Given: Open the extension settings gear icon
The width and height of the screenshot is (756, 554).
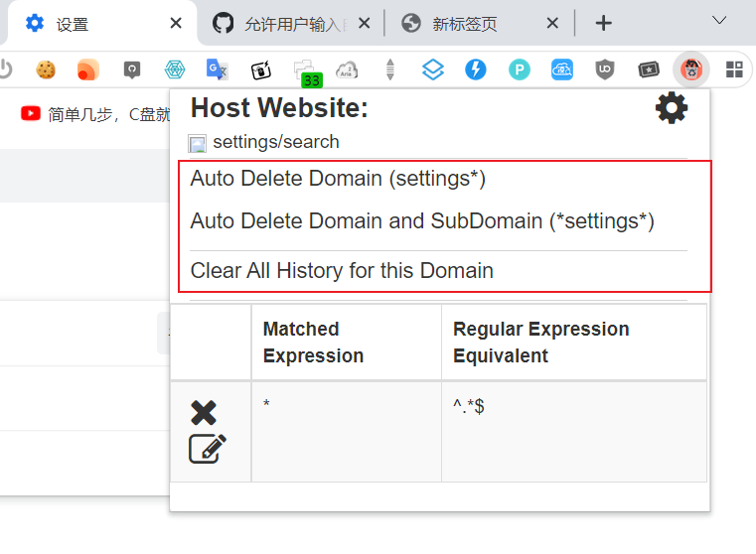Looking at the screenshot, I should pos(672,108).
